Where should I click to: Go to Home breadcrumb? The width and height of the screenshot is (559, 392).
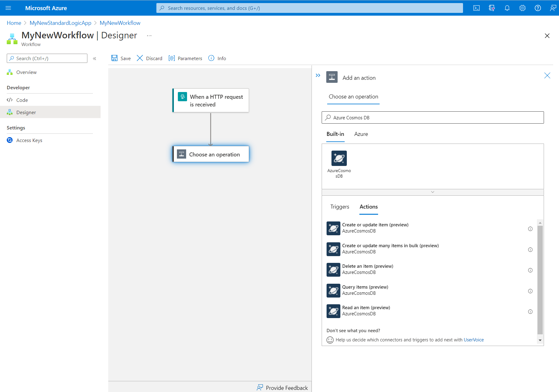click(x=14, y=23)
